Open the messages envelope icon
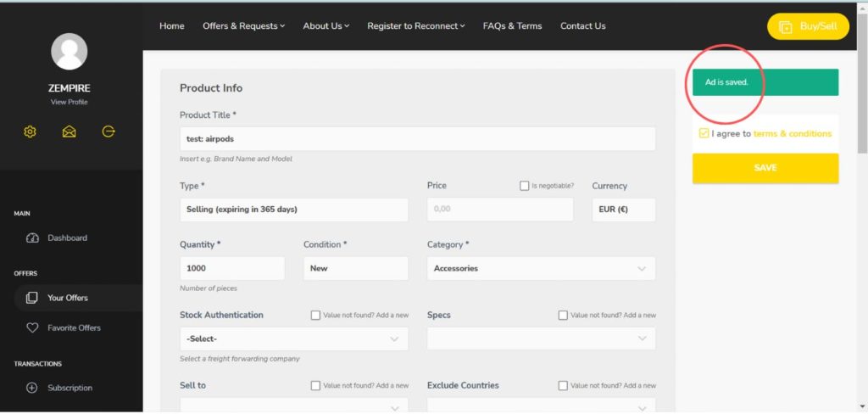 (70, 131)
